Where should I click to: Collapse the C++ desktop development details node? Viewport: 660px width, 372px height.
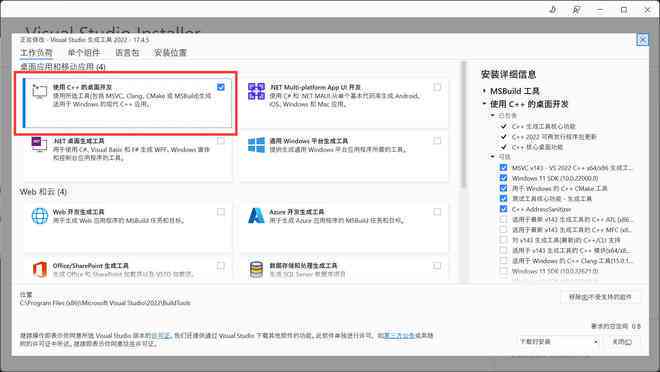coord(484,104)
